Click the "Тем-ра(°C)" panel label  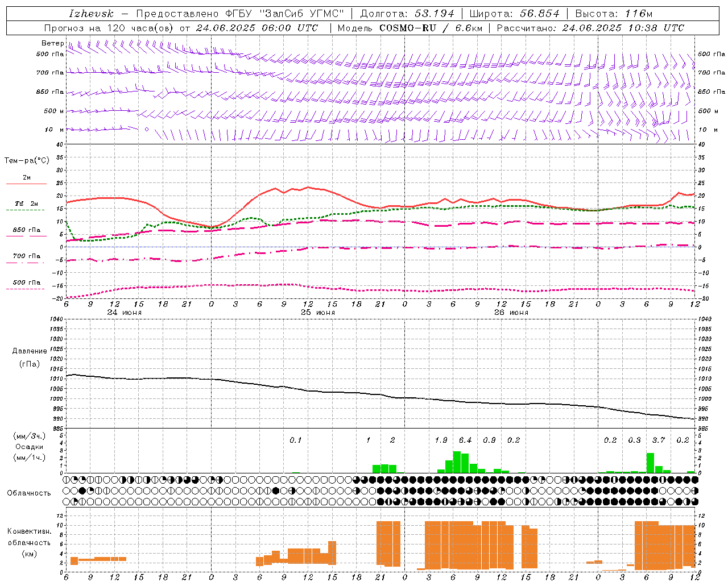coord(27,161)
